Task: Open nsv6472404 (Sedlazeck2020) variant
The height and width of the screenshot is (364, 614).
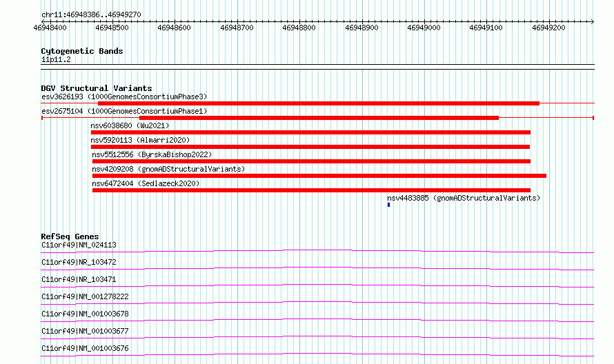Action: click(x=146, y=183)
